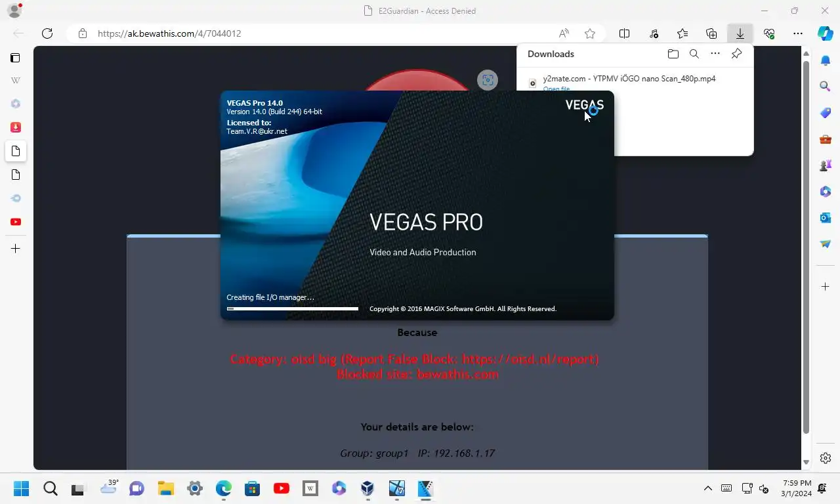
Task: Open weather widget showing 39°
Action: click(x=109, y=487)
